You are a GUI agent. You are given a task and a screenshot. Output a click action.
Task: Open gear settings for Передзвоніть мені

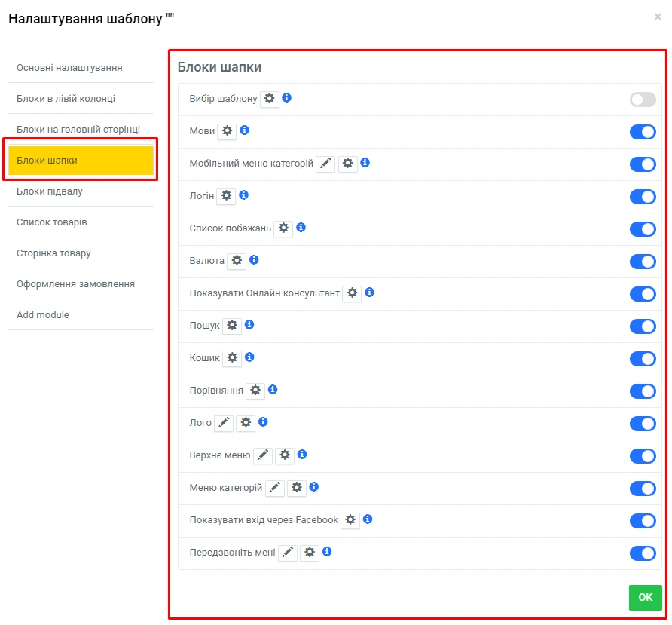(x=310, y=553)
